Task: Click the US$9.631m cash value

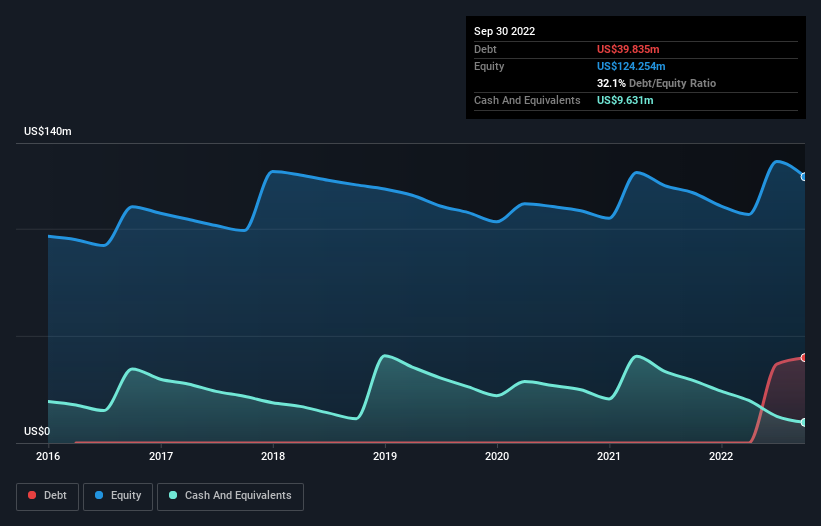Action: (x=625, y=100)
